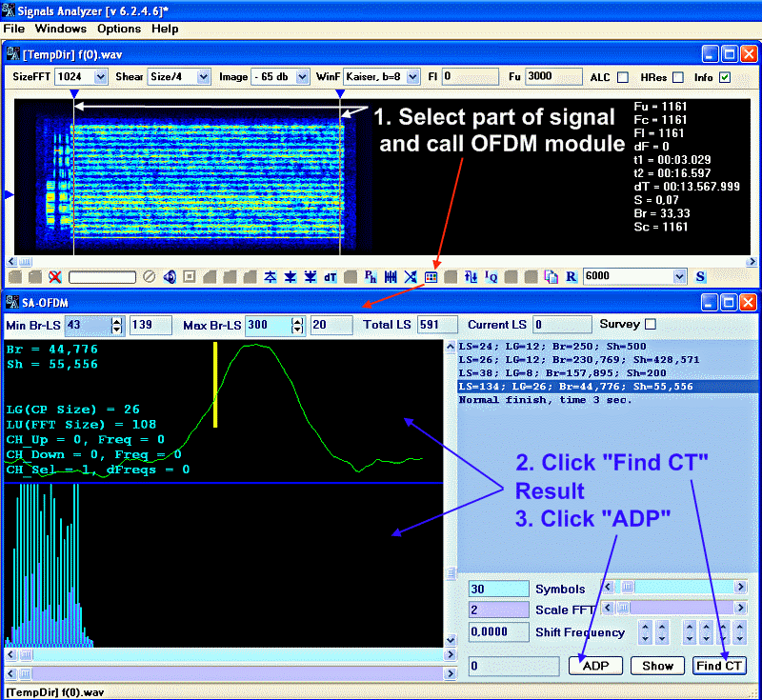Click the ADP button
The height and width of the screenshot is (700, 762).
[x=595, y=666]
